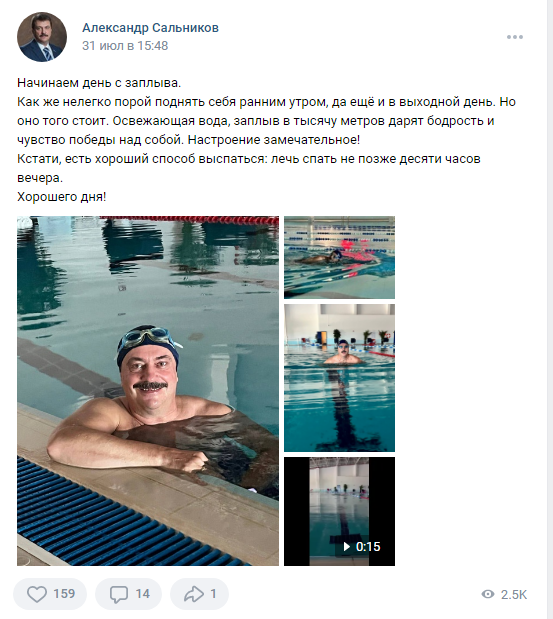This screenshot has width=553, height=619.
Task: Click the vertical scrollbar on right edge
Action: (x=550, y=310)
